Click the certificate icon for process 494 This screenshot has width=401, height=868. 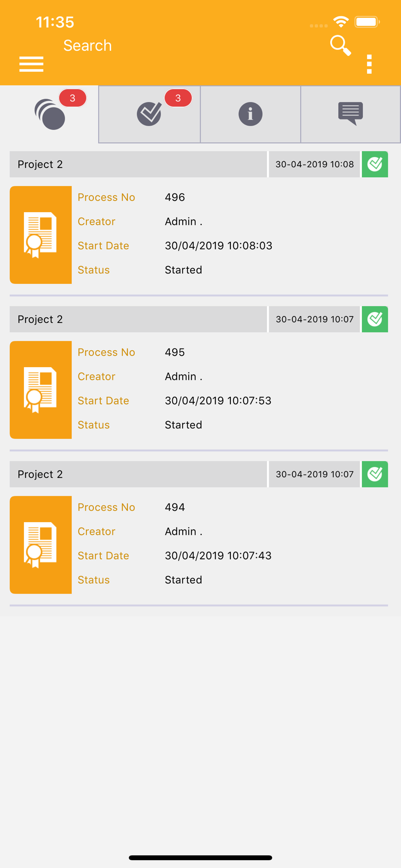[x=41, y=545]
